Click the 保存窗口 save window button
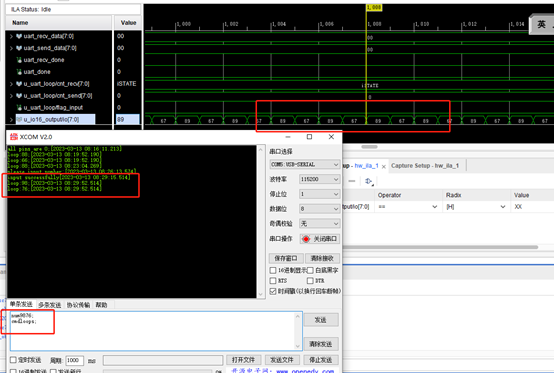This screenshot has width=554, height=373. coord(286,258)
